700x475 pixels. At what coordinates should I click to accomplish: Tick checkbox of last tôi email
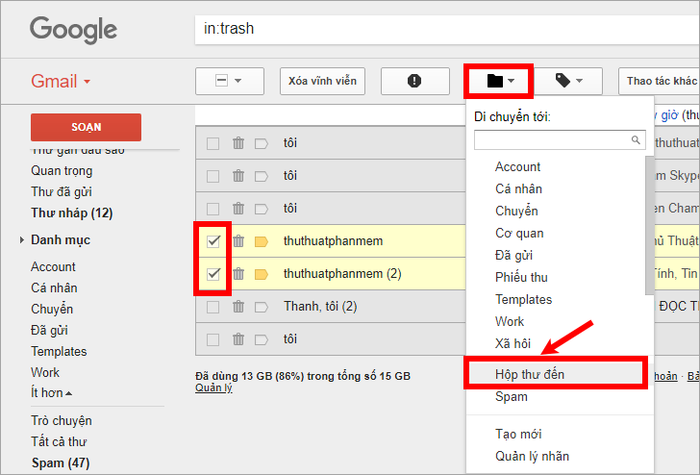pyautogui.click(x=213, y=339)
